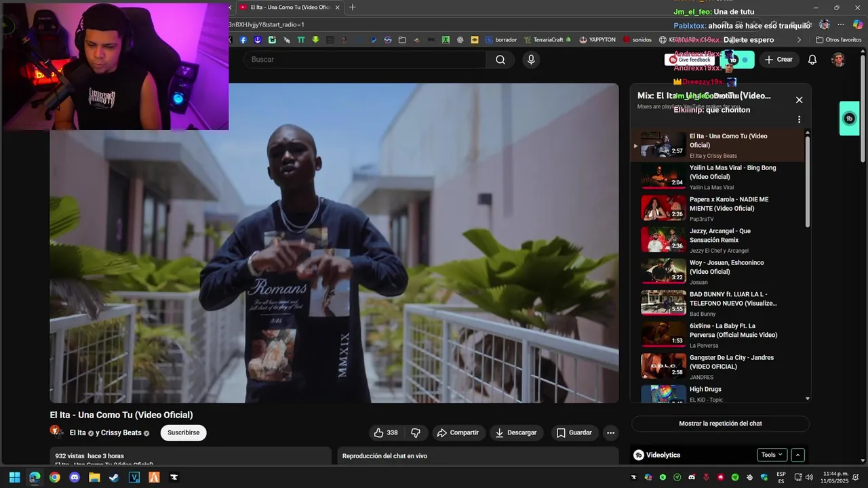Click the video title El Ita - Una Como Tu

pyautogui.click(x=121, y=415)
